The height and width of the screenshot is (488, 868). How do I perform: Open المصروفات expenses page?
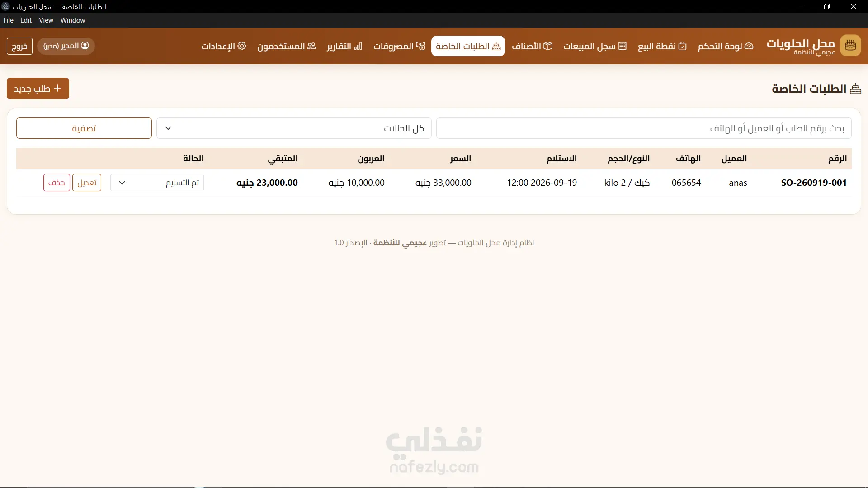pos(399,46)
